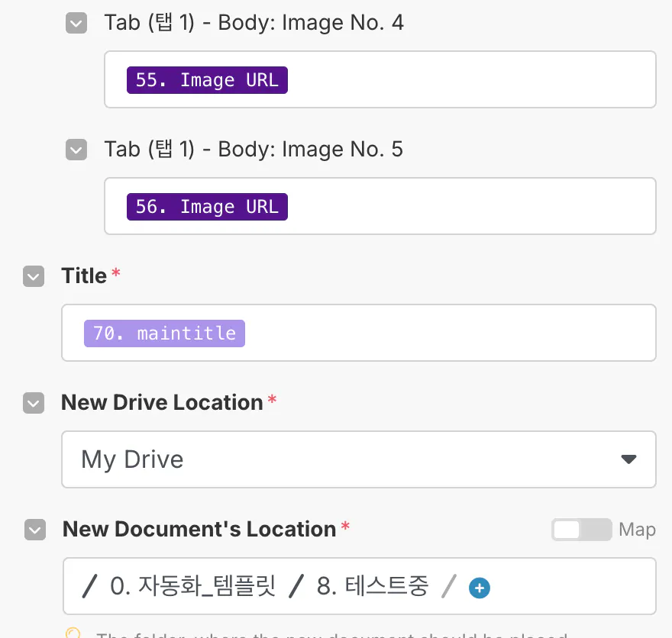Image resolution: width=672 pixels, height=638 pixels.
Task: Select the 55. Image URL pill
Action: (207, 80)
